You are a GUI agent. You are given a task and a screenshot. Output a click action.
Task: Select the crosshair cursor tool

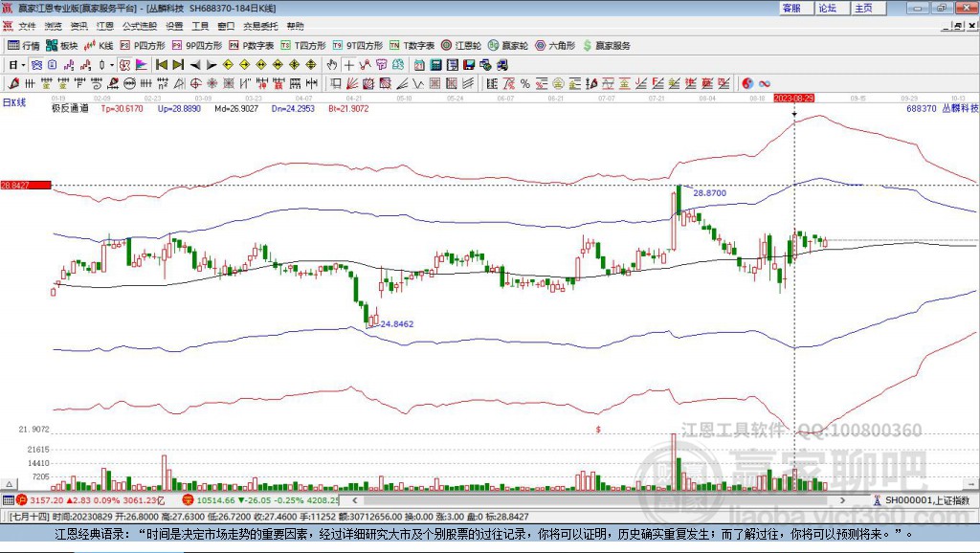[x=348, y=65]
